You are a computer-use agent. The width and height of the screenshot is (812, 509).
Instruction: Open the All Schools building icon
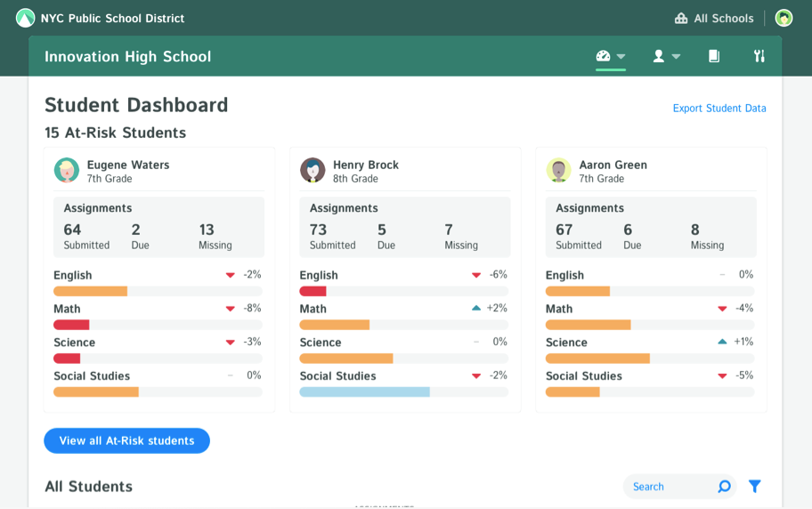point(681,18)
